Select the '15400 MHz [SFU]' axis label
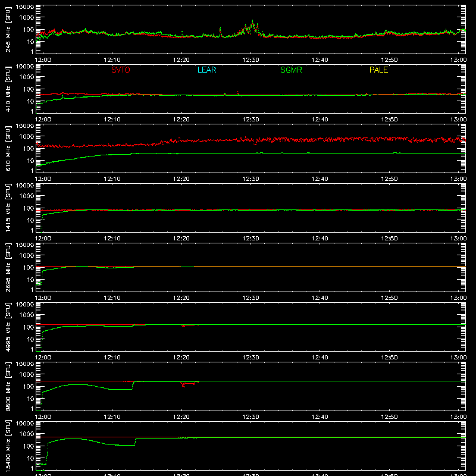The height and width of the screenshot is (476, 476). pyautogui.click(x=8, y=446)
